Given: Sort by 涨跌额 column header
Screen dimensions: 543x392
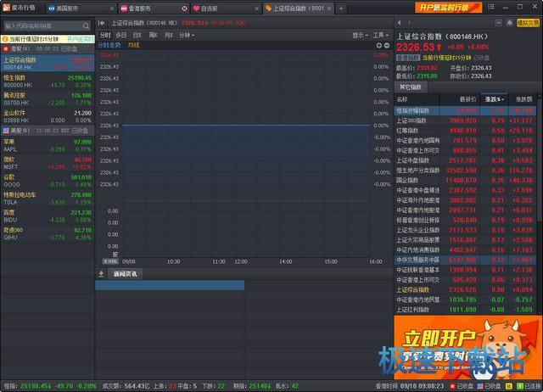Looking at the screenshot, I should [x=523, y=99].
